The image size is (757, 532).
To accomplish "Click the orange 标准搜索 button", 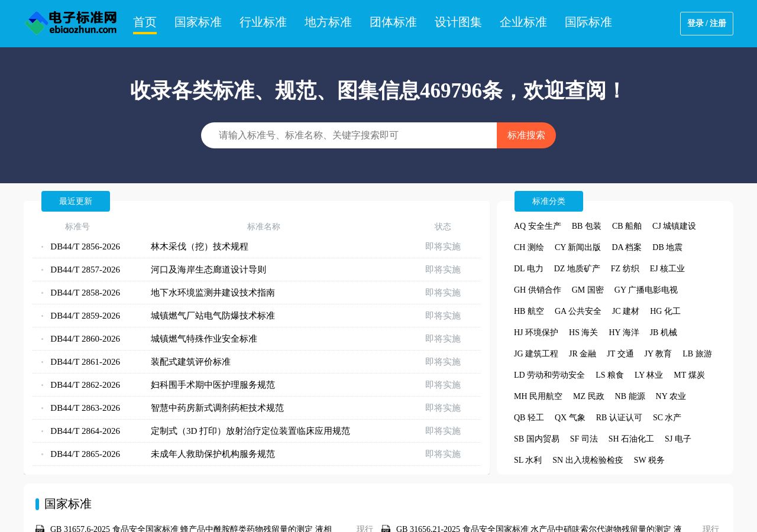I will tap(526, 135).
